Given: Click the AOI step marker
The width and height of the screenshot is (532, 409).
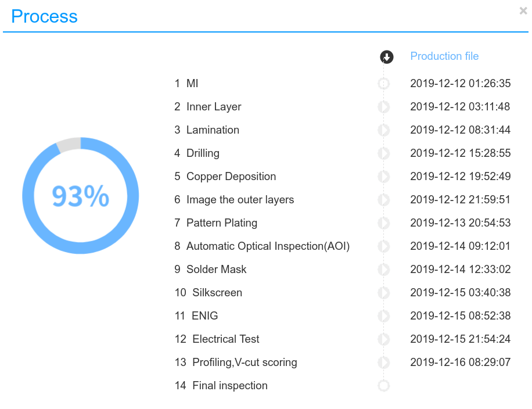Looking at the screenshot, I should (384, 246).
